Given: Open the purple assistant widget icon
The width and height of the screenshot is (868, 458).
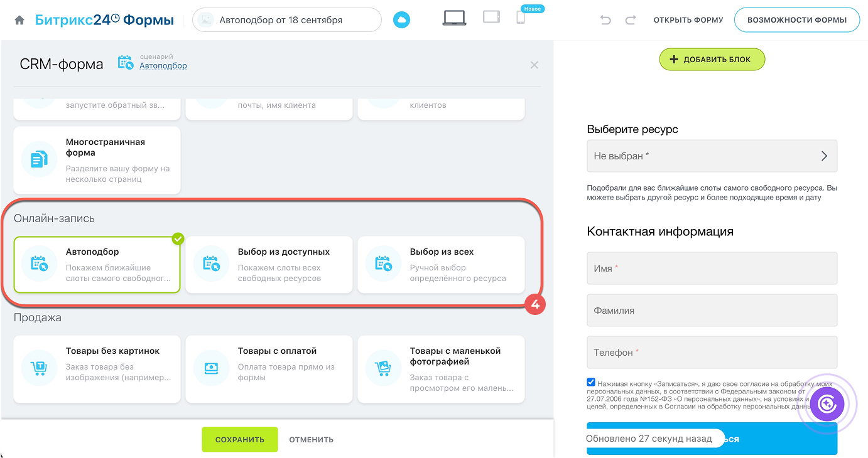Looking at the screenshot, I should pyautogui.click(x=827, y=404).
